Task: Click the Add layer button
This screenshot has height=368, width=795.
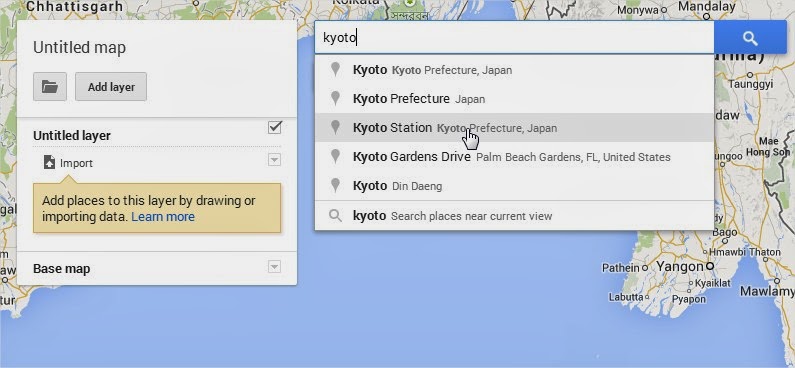Action: [x=111, y=87]
